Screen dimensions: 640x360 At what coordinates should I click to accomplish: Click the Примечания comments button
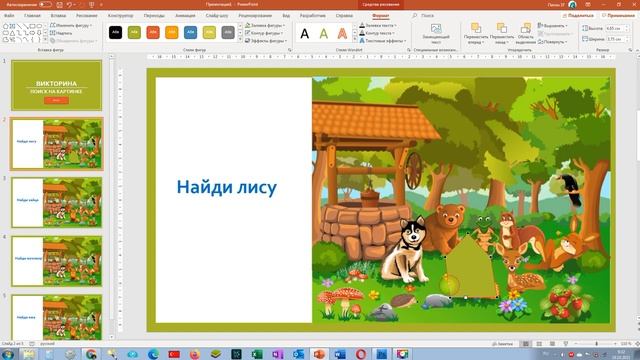pyautogui.click(x=618, y=16)
